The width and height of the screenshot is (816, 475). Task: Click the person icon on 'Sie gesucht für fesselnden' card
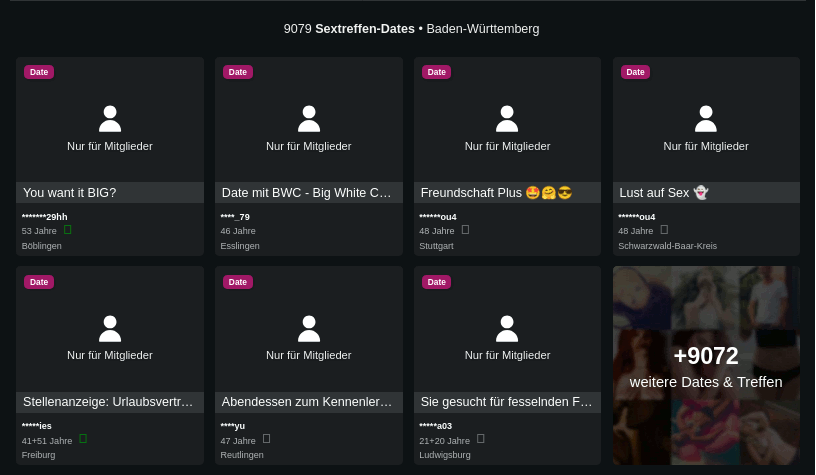point(507,328)
